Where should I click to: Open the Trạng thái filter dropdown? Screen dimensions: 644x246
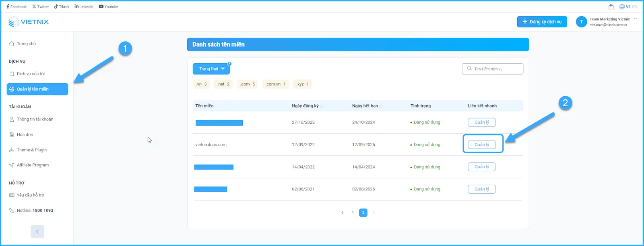coord(211,69)
